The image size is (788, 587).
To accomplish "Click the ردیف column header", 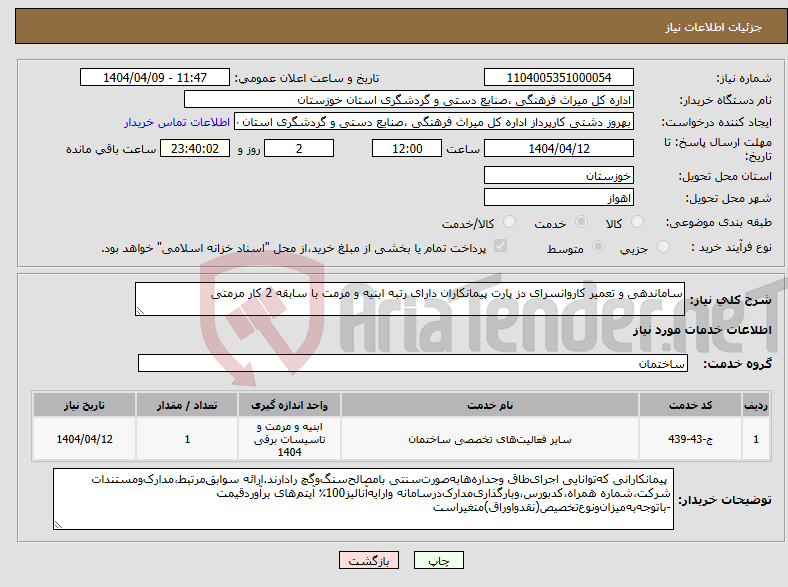I will [756, 405].
